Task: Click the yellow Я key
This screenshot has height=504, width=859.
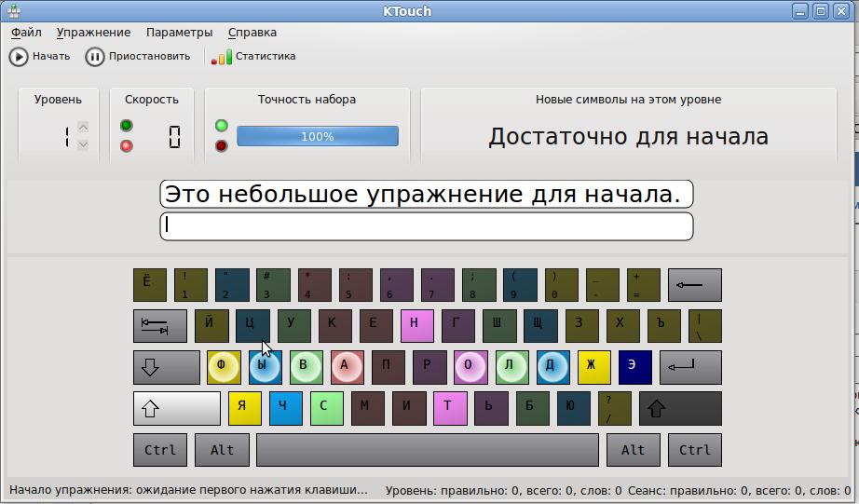Action: pos(244,408)
